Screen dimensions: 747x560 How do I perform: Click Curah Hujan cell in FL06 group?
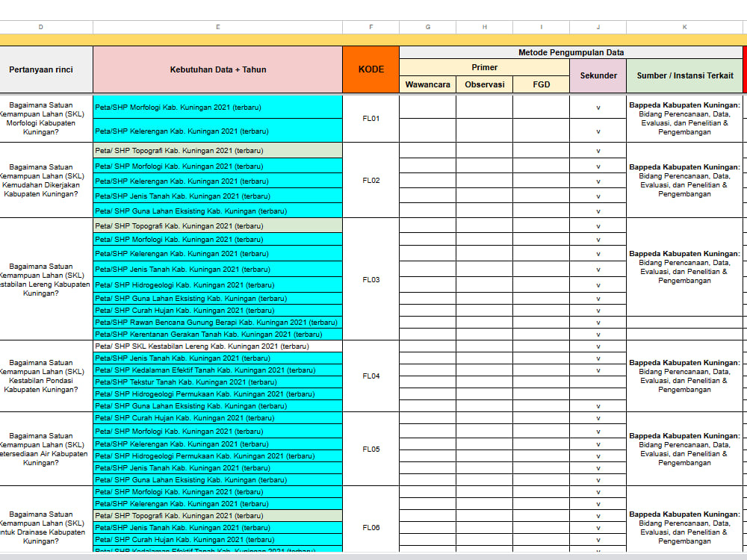(217, 540)
